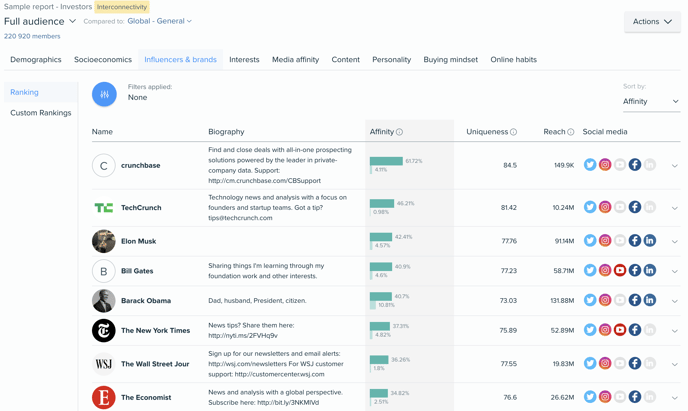
Task: Click the Uniqueness info icon
Action: [x=513, y=132]
